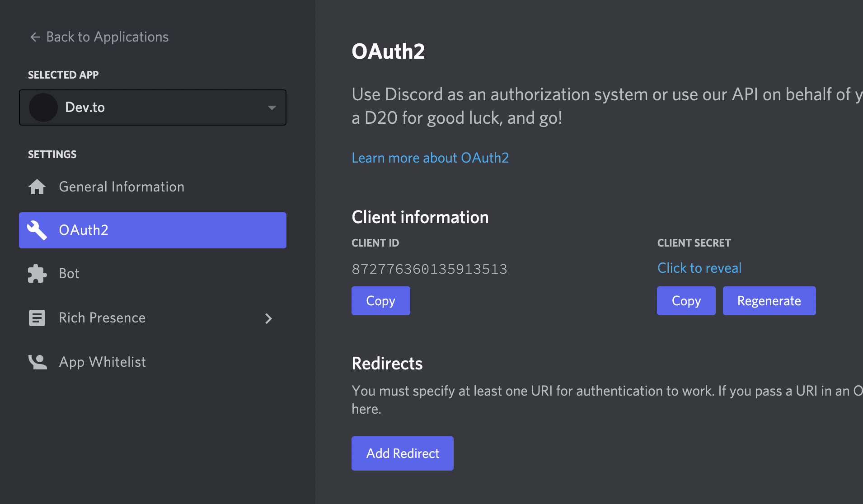The image size is (863, 504).
Task: Copy the Client ID
Action: pos(381,301)
